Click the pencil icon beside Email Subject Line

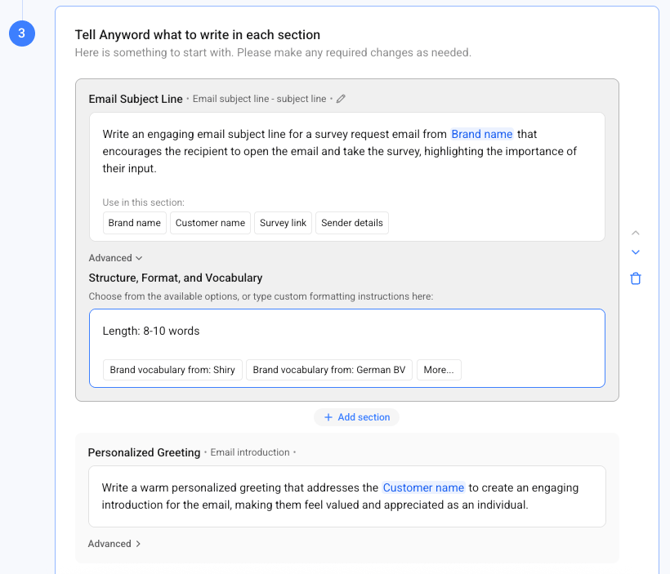point(341,99)
